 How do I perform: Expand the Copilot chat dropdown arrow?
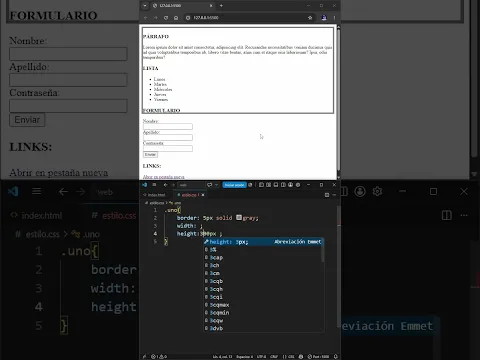pos(216,185)
